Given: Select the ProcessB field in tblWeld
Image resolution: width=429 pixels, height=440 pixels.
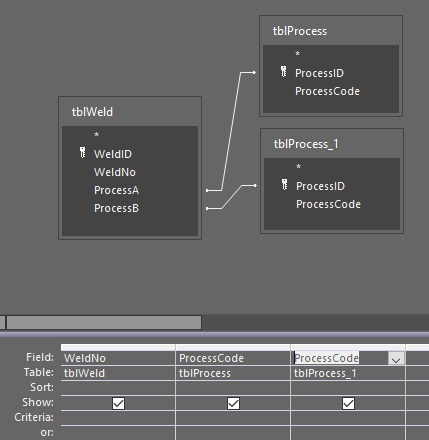Looking at the screenshot, I should click(x=116, y=208).
